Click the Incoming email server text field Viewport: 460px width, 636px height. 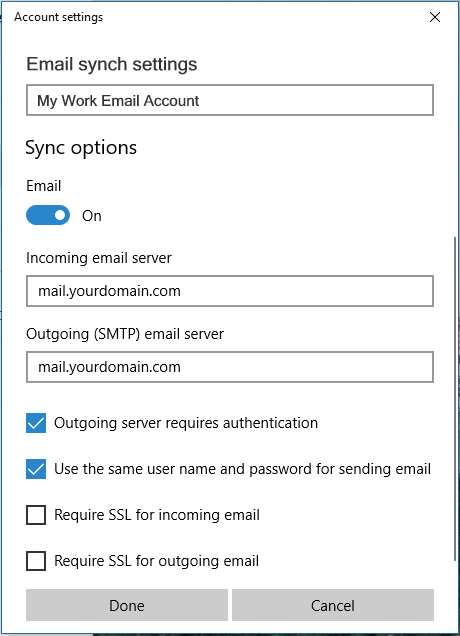(230, 291)
